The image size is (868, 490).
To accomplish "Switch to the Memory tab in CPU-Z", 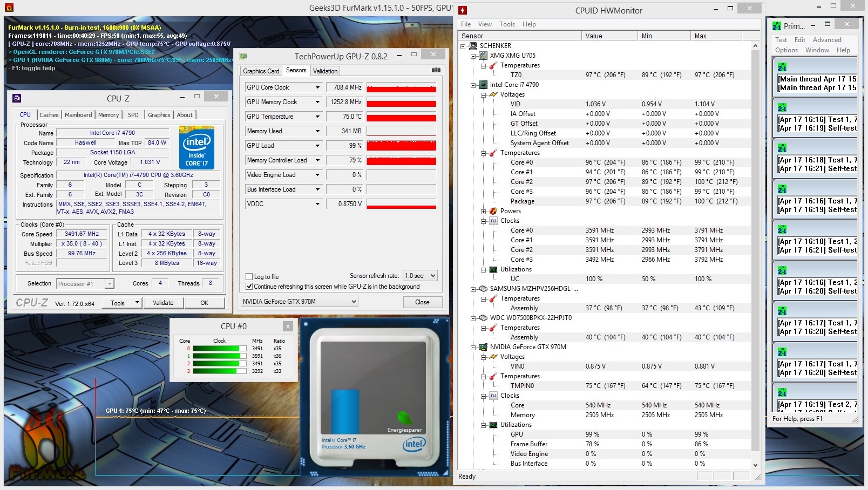I will pyautogui.click(x=109, y=115).
